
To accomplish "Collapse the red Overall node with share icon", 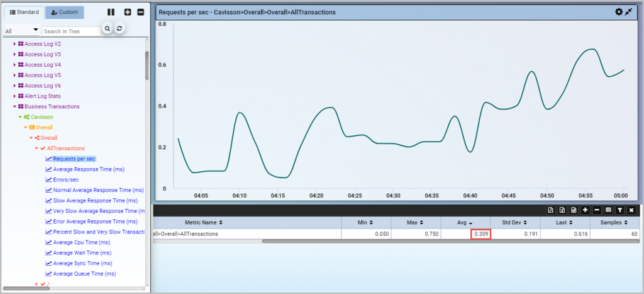I will (x=31, y=138).
